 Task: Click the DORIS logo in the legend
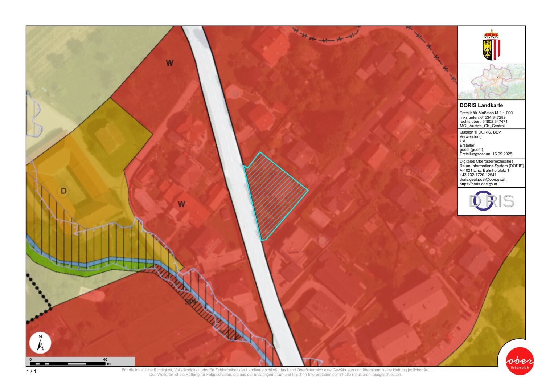(491, 201)
